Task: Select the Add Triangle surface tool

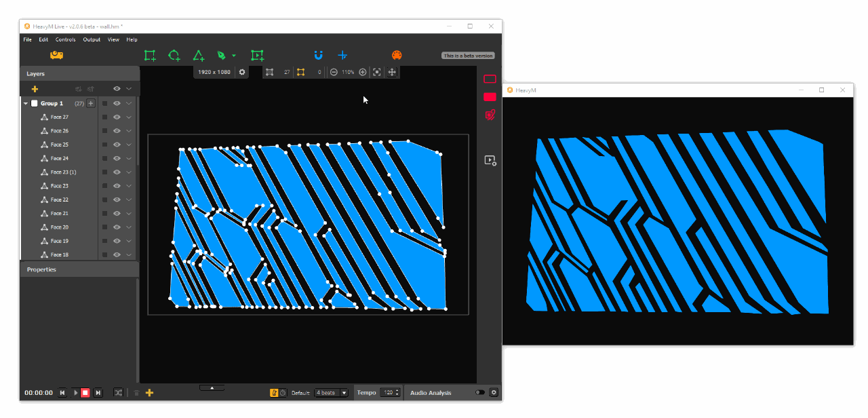Action: click(199, 55)
